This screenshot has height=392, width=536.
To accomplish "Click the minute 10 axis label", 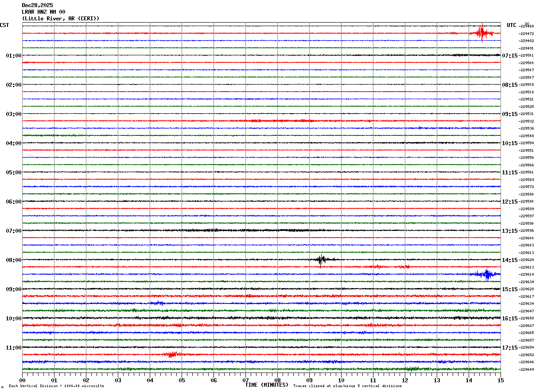I will coord(341,380).
